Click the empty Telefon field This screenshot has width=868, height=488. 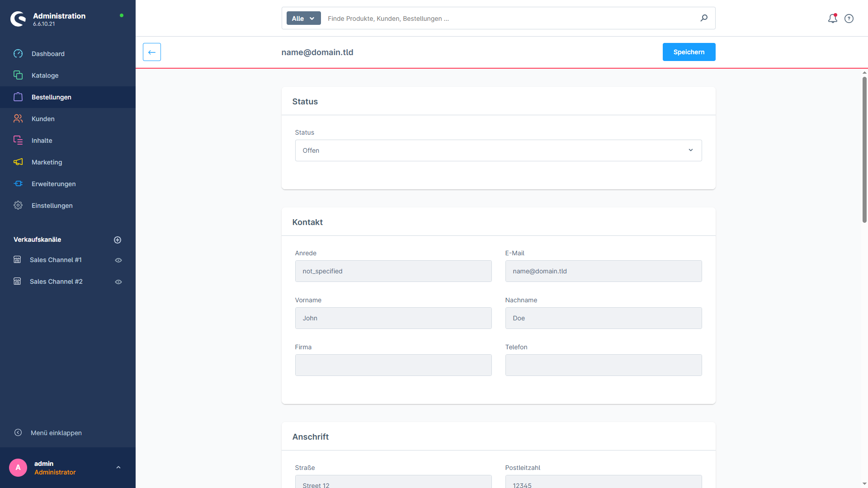pos(604,365)
